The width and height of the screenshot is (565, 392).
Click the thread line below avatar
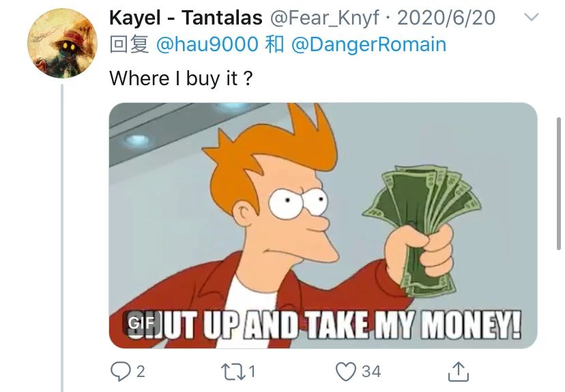click(x=62, y=237)
